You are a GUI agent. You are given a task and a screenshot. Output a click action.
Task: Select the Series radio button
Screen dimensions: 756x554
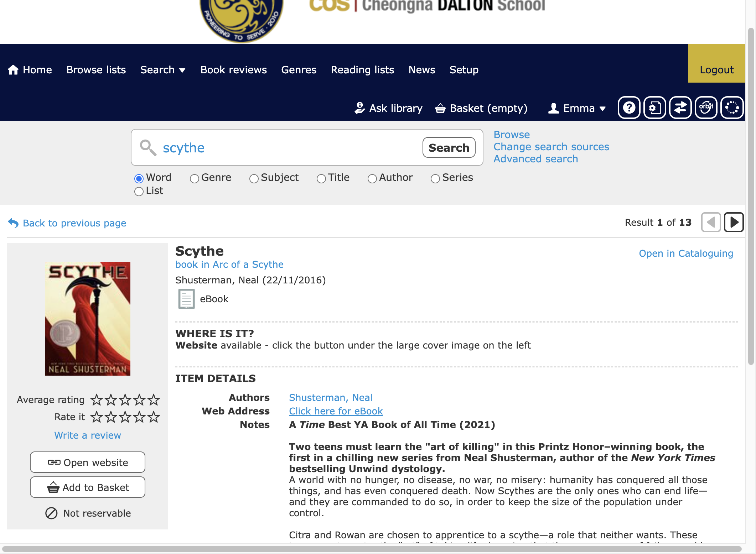coord(435,178)
